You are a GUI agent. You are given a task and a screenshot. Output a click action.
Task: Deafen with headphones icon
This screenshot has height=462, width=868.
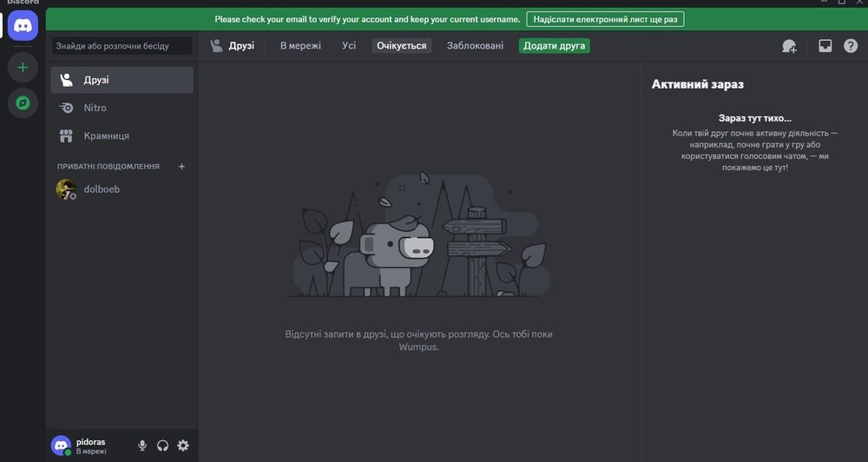coord(162,445)
